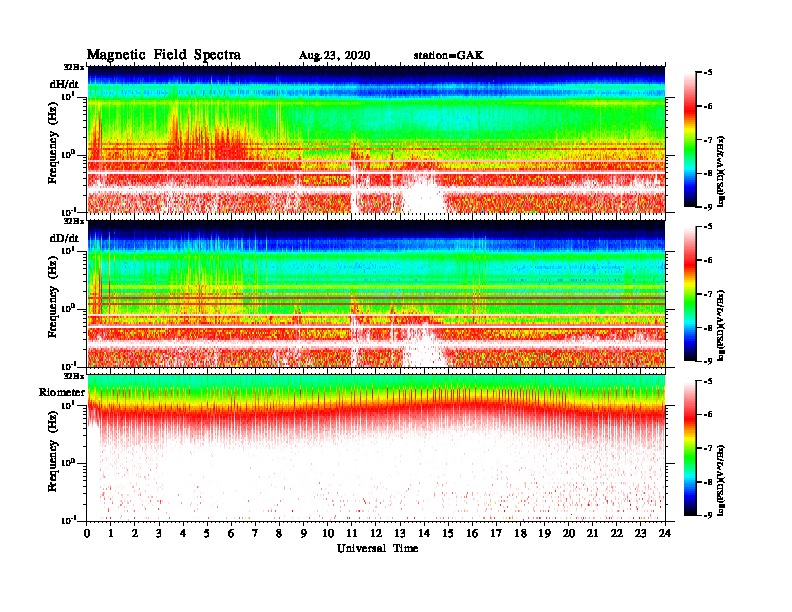The width and height of the screenshot is (792, 612).
Task: Click log(PSD) label of dH/dt color bar
Action: coord(721,171)
